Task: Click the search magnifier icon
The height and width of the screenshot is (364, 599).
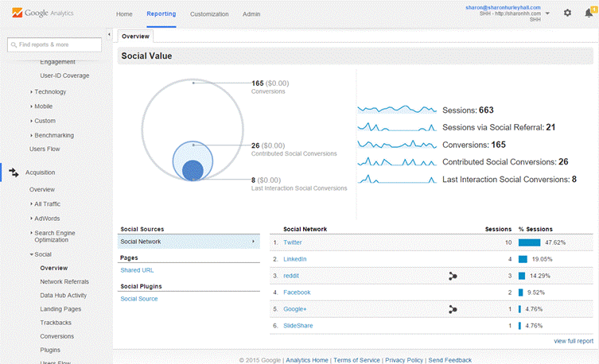Action: coord(14,45)
